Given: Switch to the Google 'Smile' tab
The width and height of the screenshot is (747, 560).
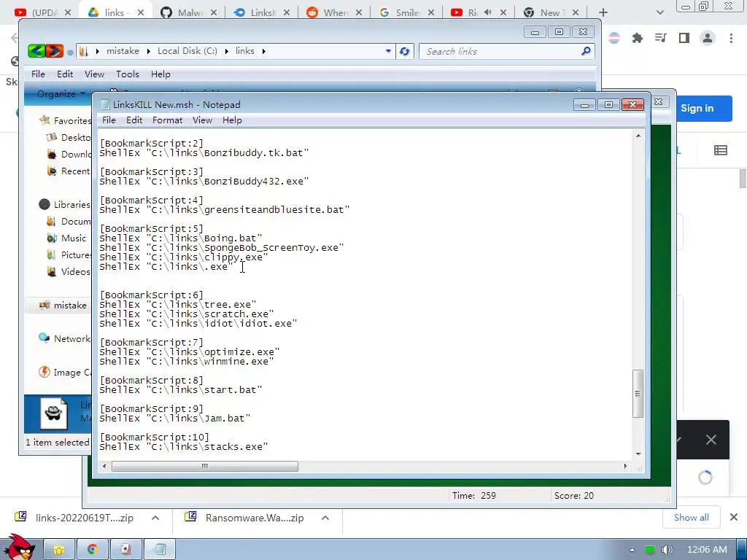Looking at the screenshot, I should coord(407,13).
